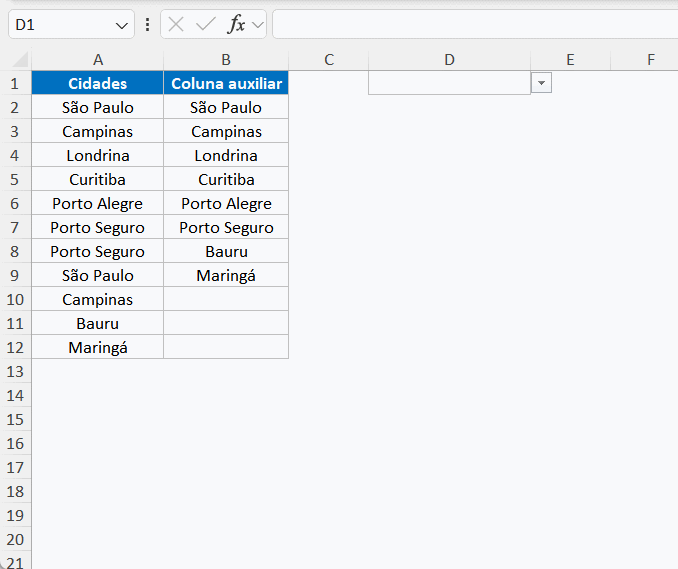Click the Enter checkmark icon in formula bar
This screenshot has height=569, width=678.
pos(206,25)
